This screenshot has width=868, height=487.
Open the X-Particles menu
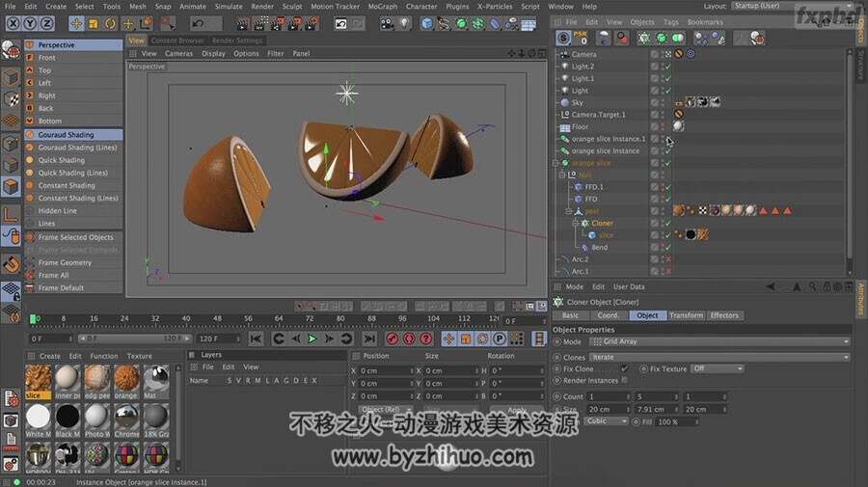click(x=495, y=7)
